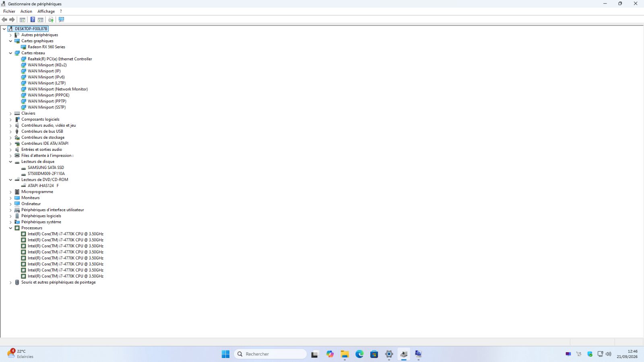
Task: Open the ? help menu
Action: pos(61,11)
